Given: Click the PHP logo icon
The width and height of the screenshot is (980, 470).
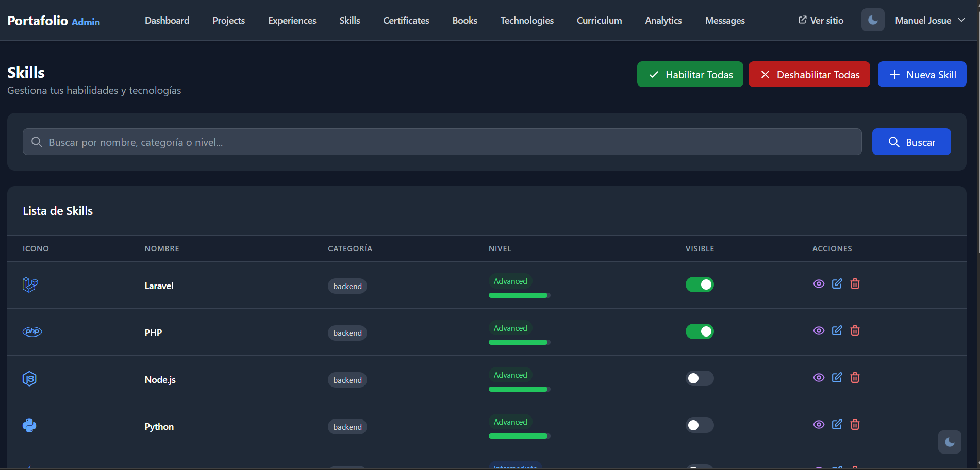Looking at the screenshot, I should pos(32,331).
